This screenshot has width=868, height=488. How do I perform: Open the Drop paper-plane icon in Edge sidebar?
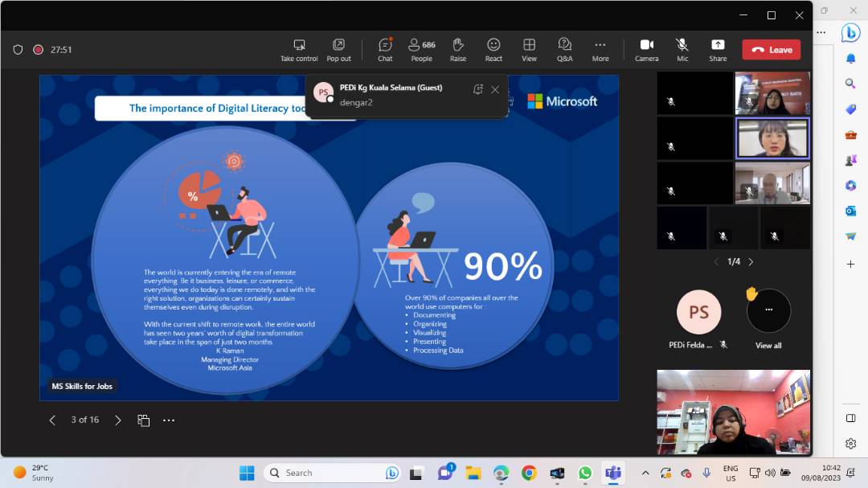coord(851,236)
